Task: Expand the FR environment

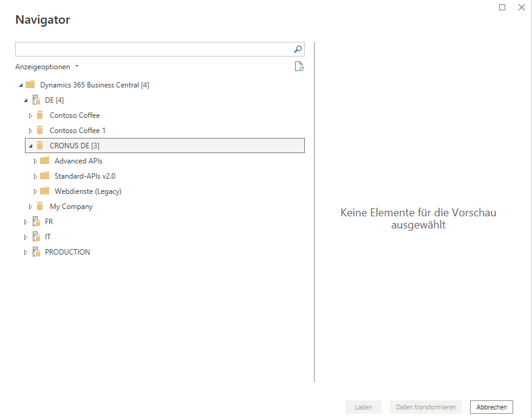Action: [26, 222]
